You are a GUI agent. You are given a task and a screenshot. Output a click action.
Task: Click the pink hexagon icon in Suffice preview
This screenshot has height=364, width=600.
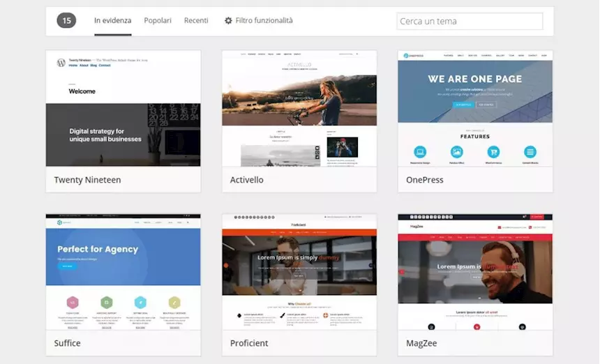pos(72,302)
